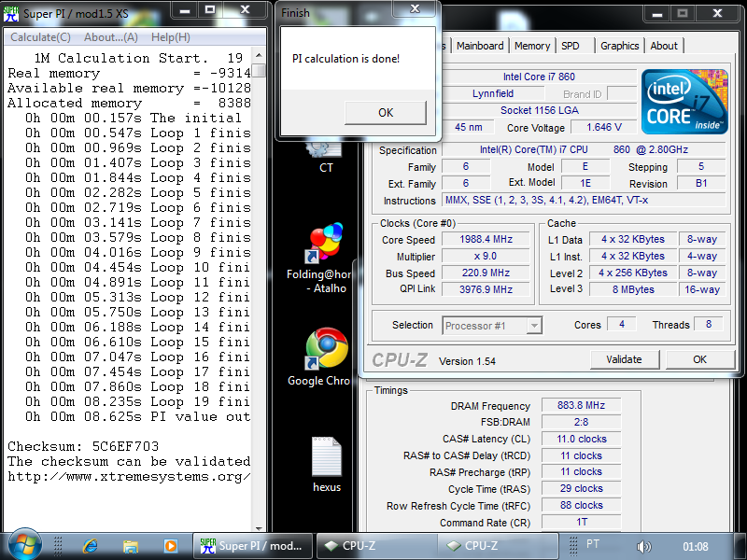Select the Folding@home desktop shortcut
The height and width of the screenshot is (560, 747).
click(x=326, y=259)
